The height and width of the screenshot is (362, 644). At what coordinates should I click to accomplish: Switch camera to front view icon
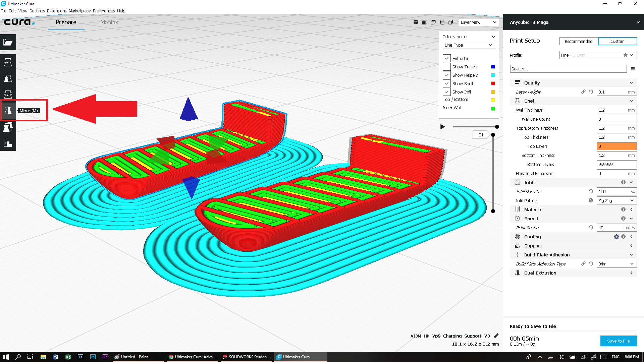pos(425,22)
